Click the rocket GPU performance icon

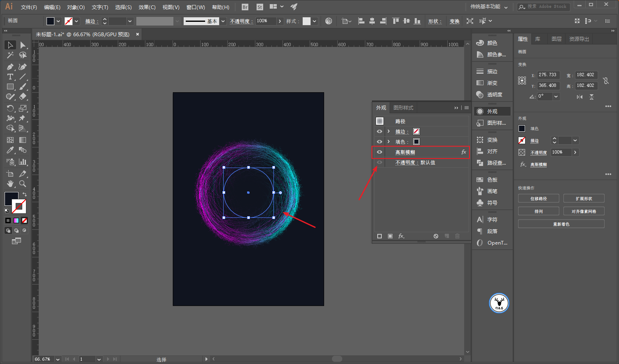point(294,7)
